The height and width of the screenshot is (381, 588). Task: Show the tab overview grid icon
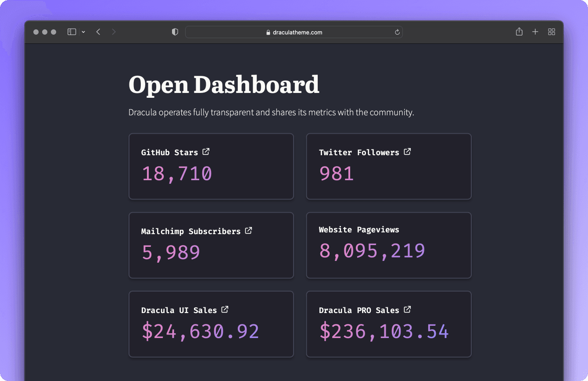click(x=552, y=32)
